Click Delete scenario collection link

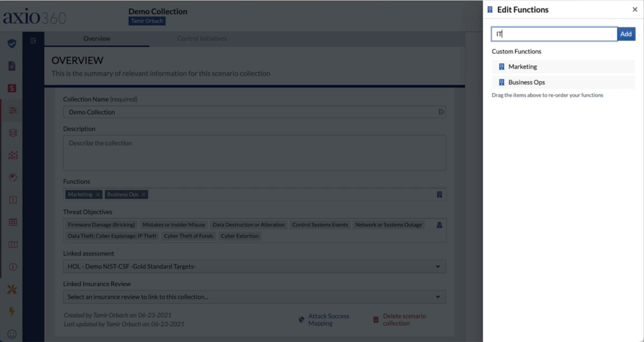tap(399, 320)
